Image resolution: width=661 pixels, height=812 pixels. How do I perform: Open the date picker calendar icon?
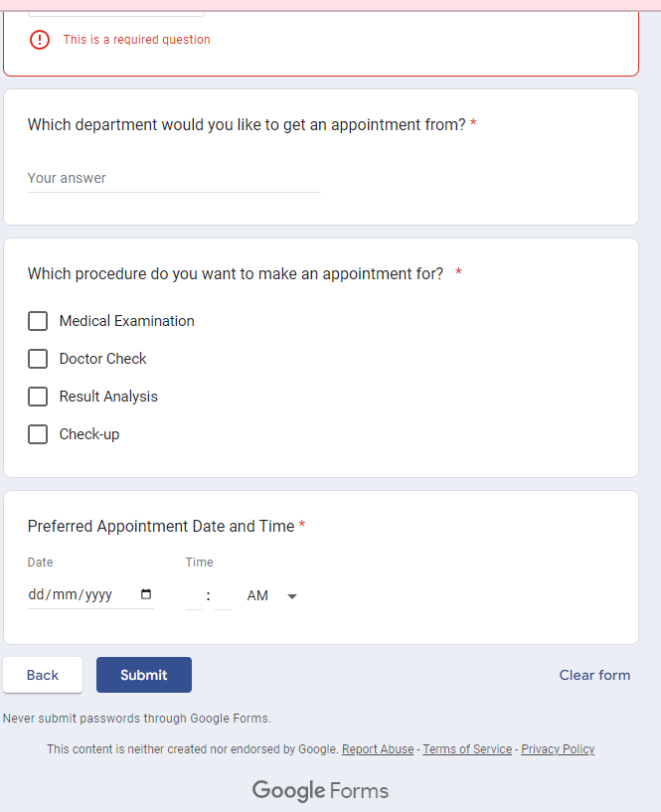(146, 594)
